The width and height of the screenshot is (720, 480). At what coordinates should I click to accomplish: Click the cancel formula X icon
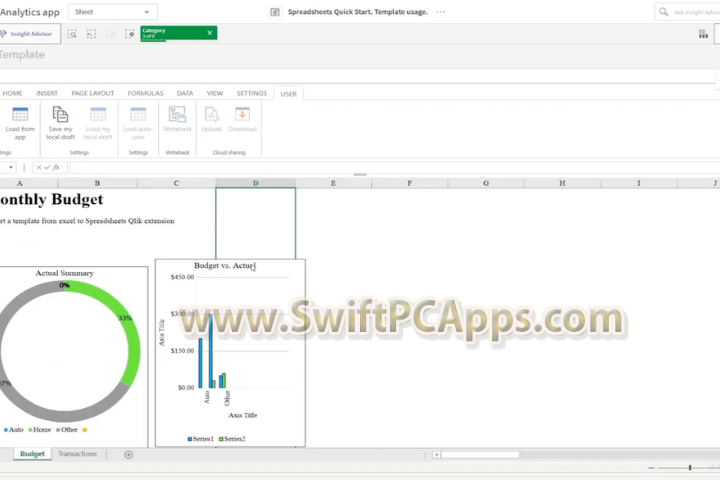coord(39,168)
